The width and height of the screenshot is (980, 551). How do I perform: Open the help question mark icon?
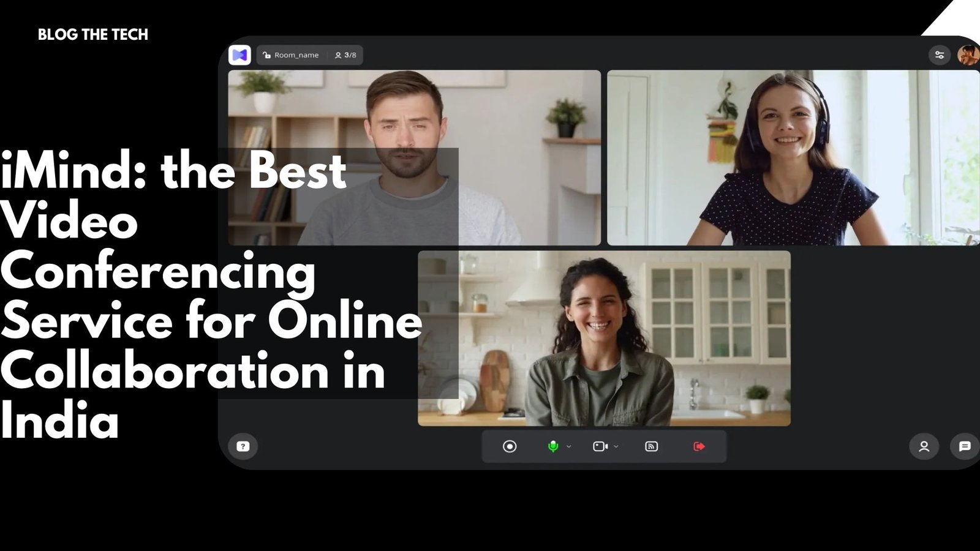(x=243, y=446)
